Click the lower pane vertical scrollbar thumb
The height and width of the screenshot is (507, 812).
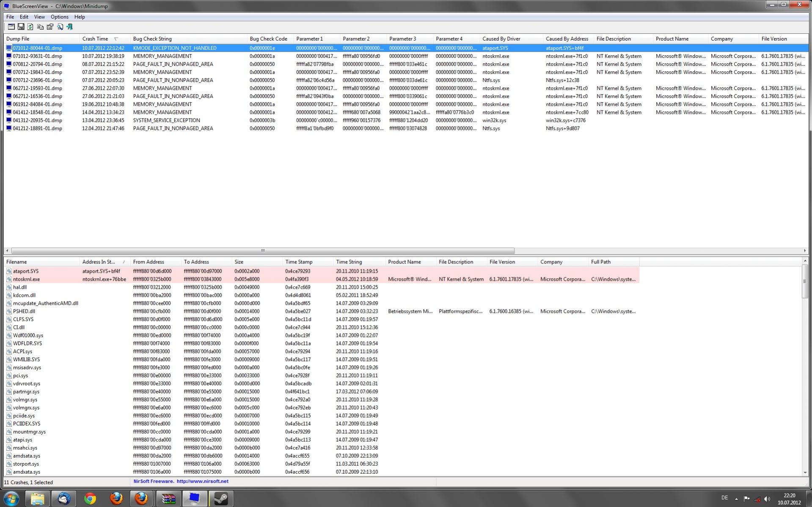[x=805, y=281]
